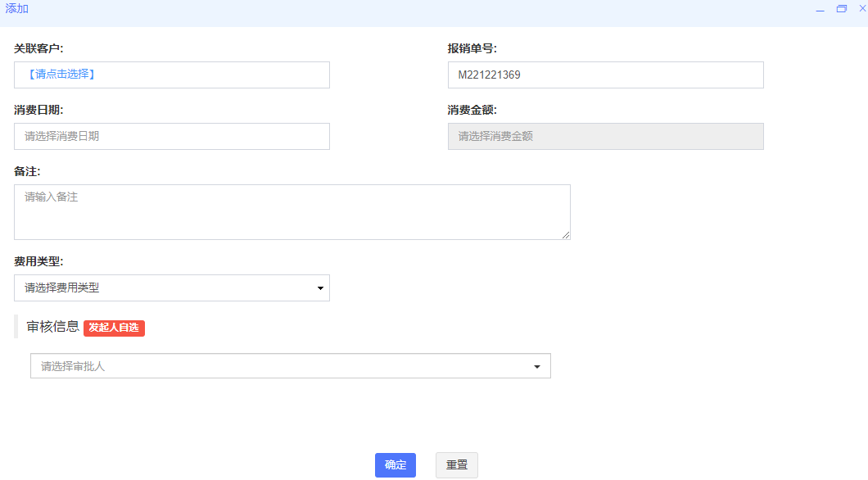This screenshot has width=868, height=480.
Task: Click the 添加 window title text
Action: point(18,9)
